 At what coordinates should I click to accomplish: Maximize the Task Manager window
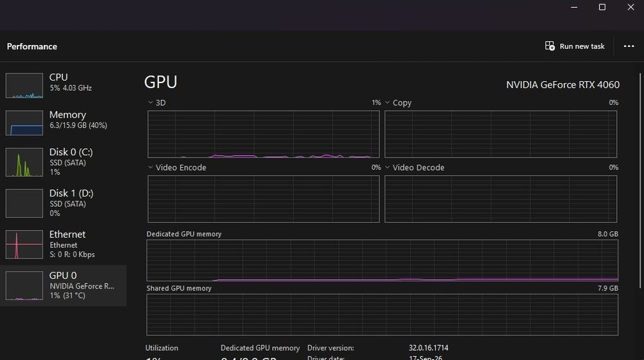(x=602, y=7)
